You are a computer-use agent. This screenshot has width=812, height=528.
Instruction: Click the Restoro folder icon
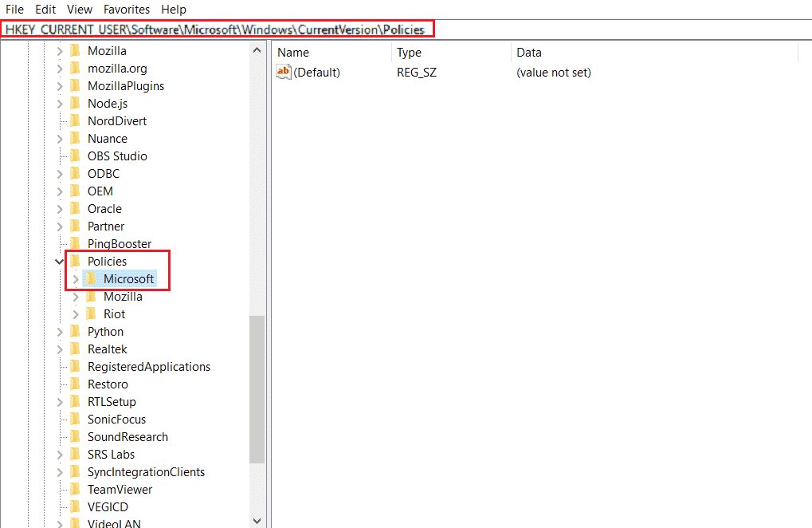76,384
